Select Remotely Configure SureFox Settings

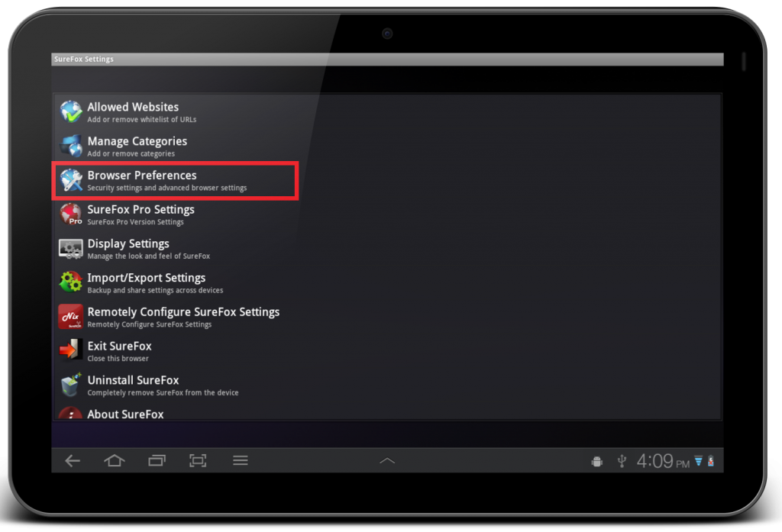[x=387, y=317]
